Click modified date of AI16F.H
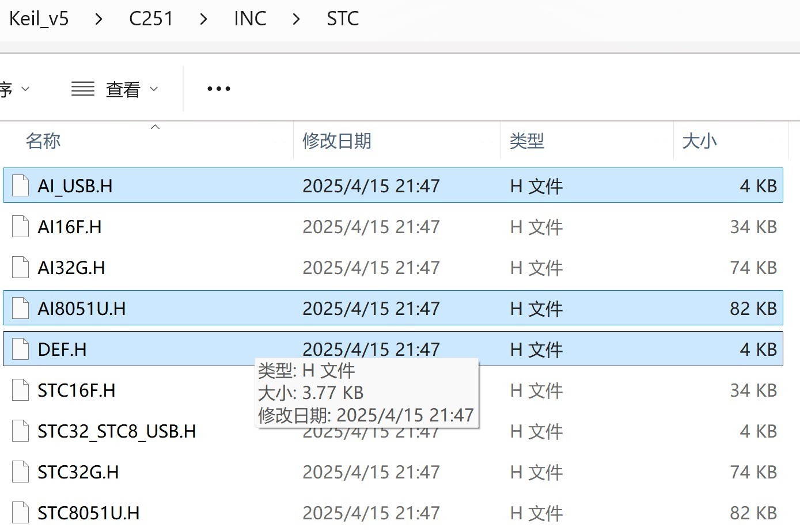The height and width of the screenshot is (532, 800). click(x=371, y=227)
